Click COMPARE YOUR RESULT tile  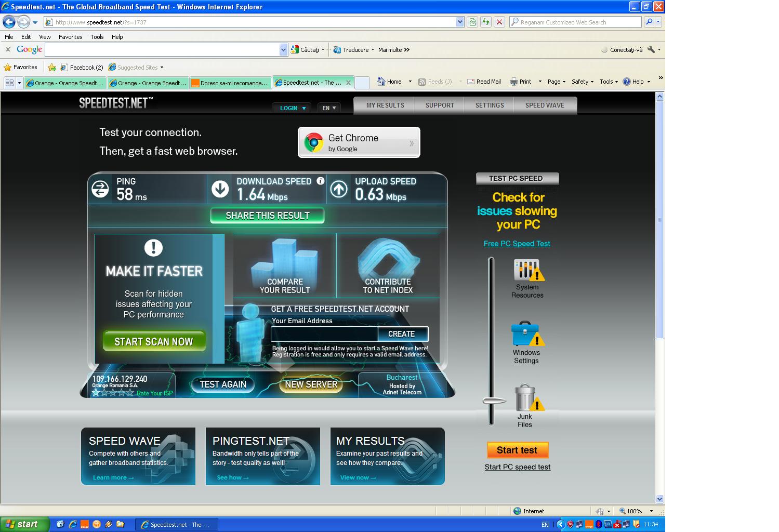[x=285, y=265]
